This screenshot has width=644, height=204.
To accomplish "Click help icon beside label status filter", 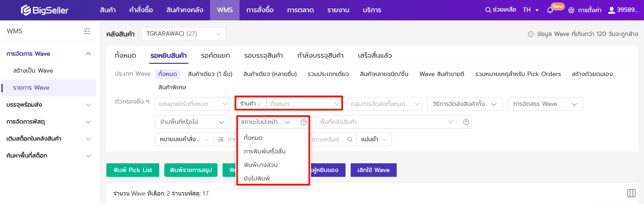I will click(304, 122).
